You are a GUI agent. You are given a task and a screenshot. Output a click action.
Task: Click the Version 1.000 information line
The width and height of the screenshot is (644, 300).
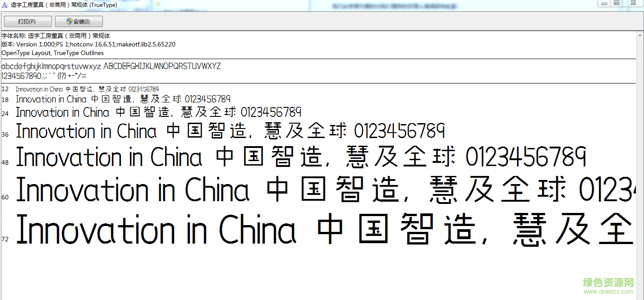(x=88, y=44)
